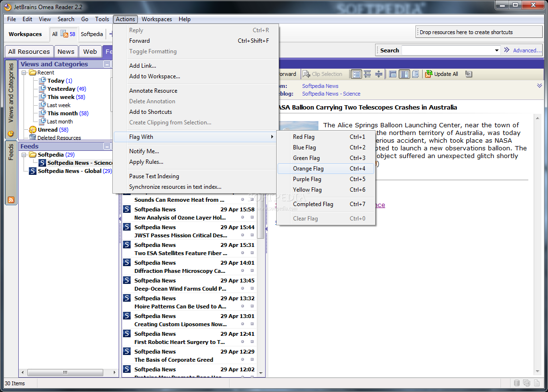The image size is (548, 392).
Task: Click the document icon at status bar end
Action: click(537, 383)
